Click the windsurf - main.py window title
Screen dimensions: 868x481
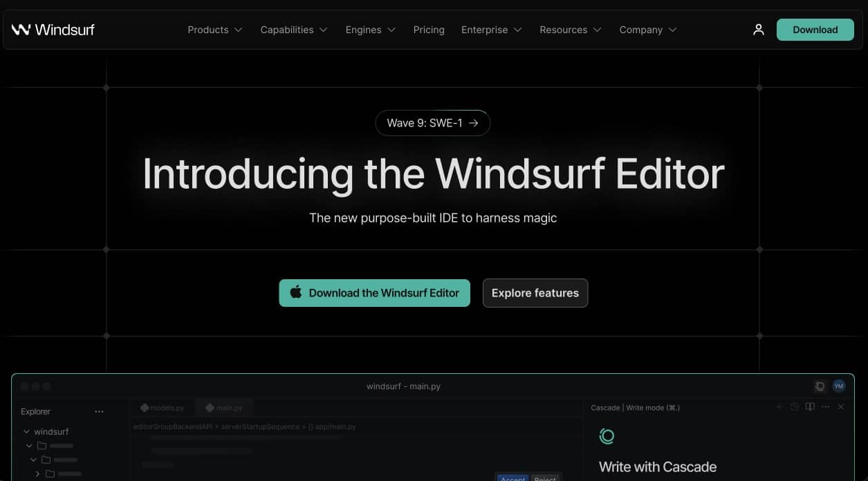403,386
